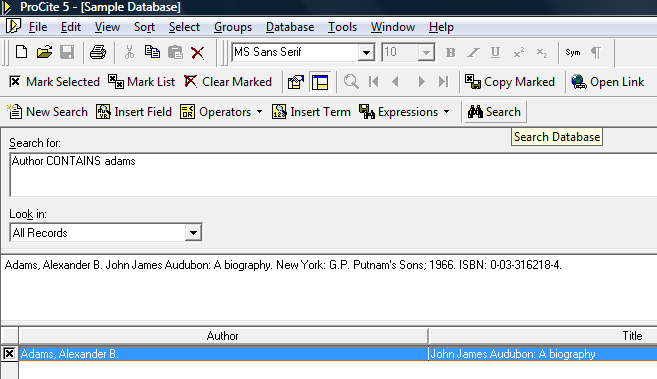Print using the printer icon
The image size is (657, 379).
click(98, 52)
